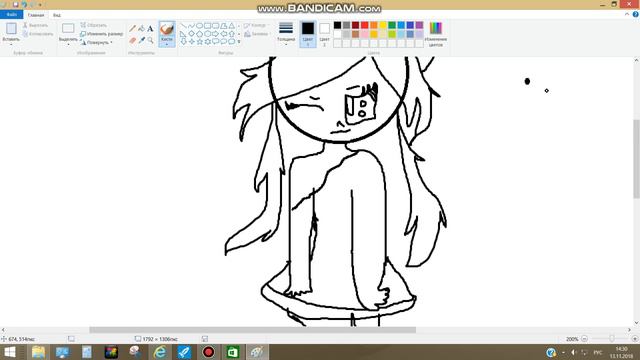
Task: Select the Magnifier tool
Action: (x=150, y=40)
